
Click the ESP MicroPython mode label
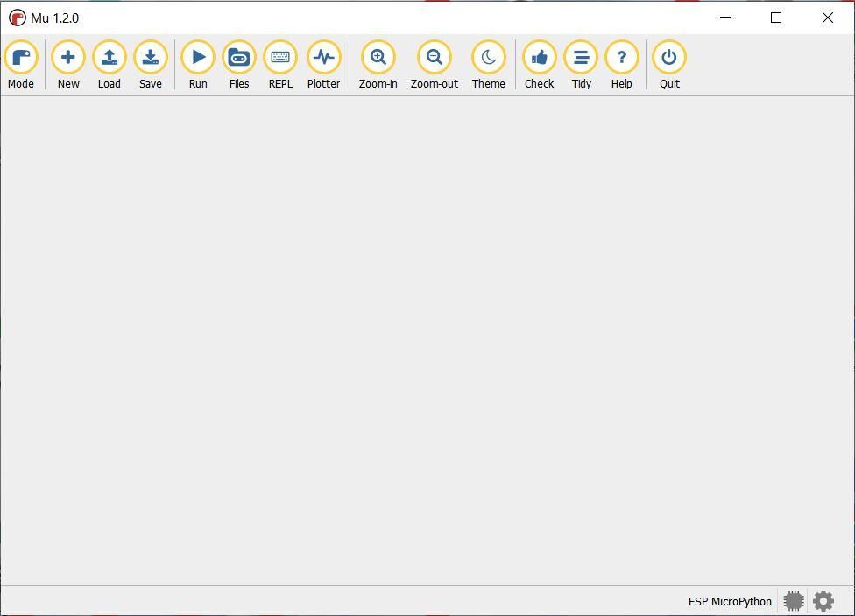coord(730,601)
